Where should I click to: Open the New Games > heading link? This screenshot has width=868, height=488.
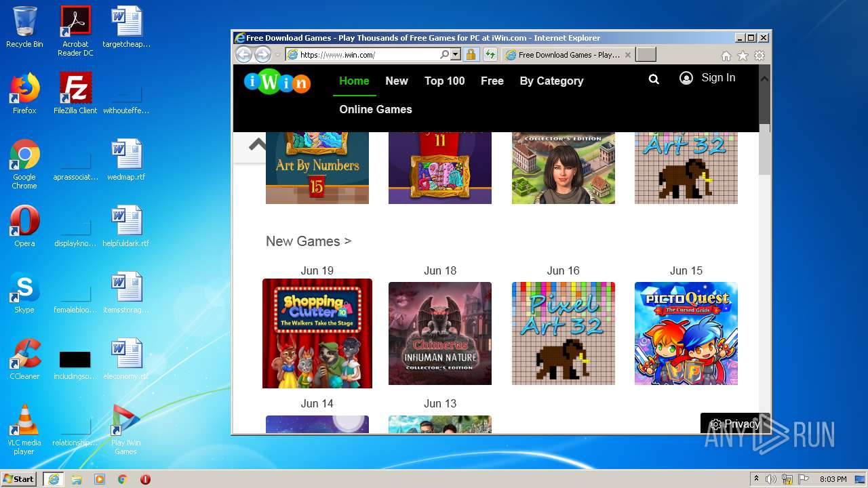pyautogui.click(x=309, y=241)
